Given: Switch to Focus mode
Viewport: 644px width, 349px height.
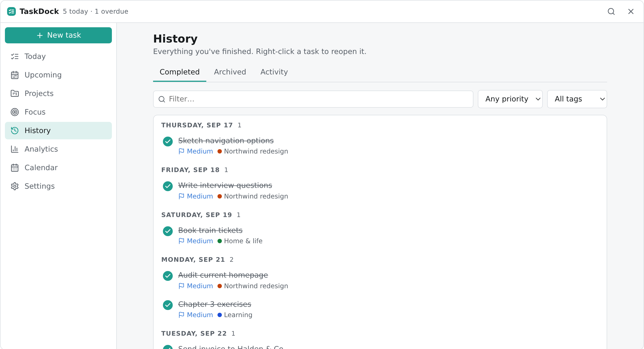Looking at the screenshot, I should 58,112.
